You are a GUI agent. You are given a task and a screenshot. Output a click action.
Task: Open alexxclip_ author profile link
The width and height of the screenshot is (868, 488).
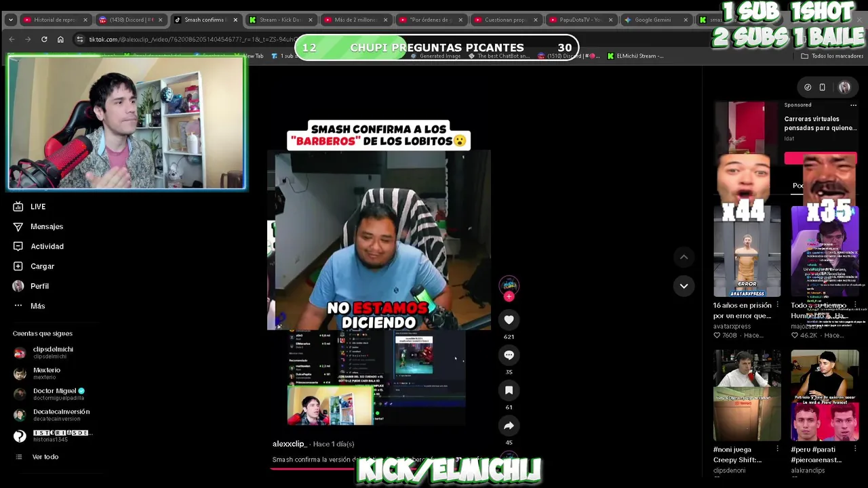point(289,444)
